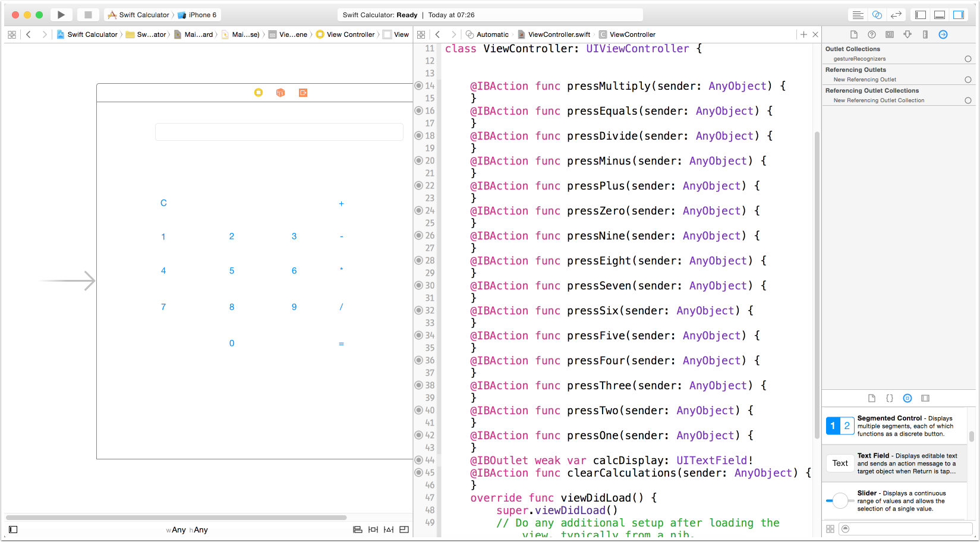Image resolution: width=980 pixels, height=542 pixels.
Task: Close the assistant editor pane
Action: (x=815, y=34)
